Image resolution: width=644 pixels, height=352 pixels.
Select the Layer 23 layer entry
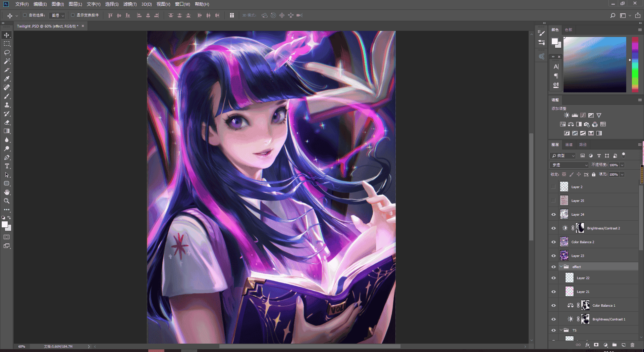(599, 256)
